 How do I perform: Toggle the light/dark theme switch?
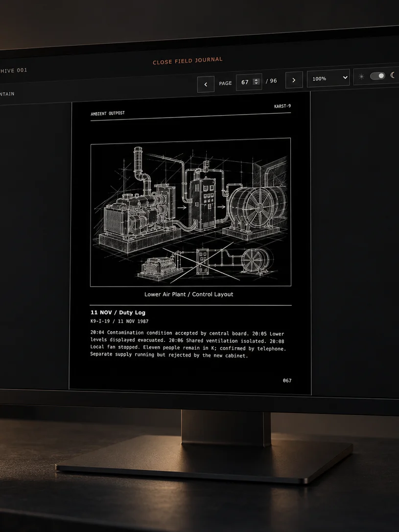pos(377,75)
